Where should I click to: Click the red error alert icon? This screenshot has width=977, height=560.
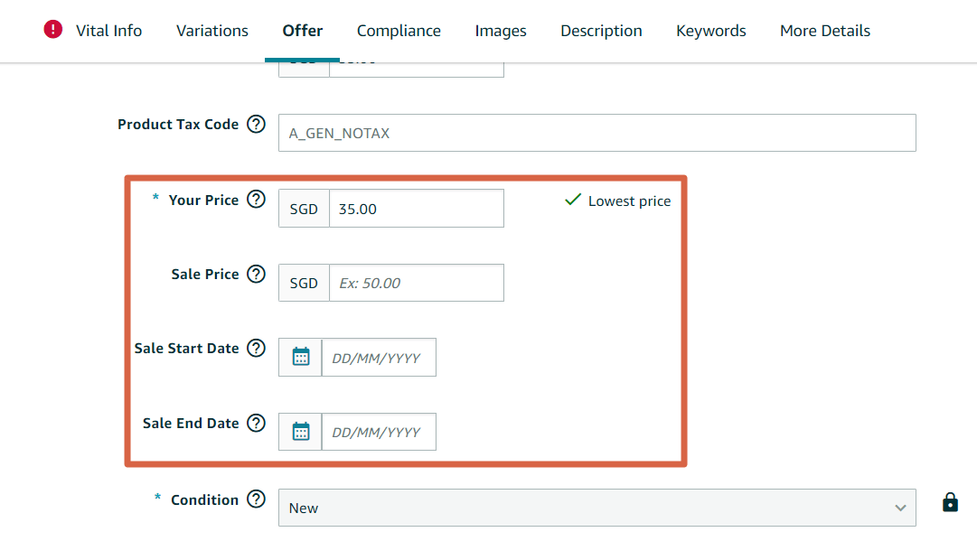click(x=53, y=30)
